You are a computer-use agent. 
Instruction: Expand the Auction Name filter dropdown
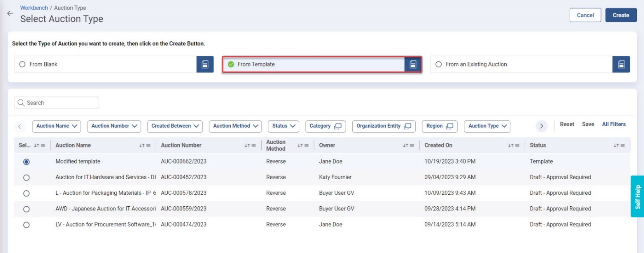pos(56,126)
